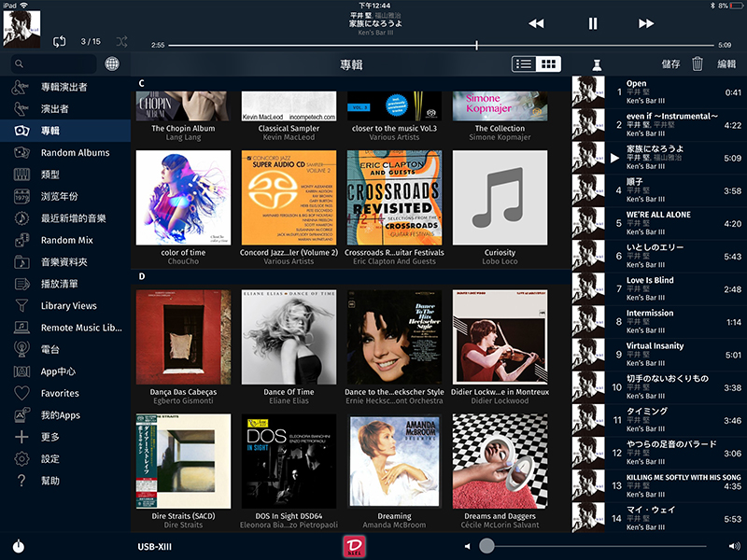Pause the current song playback
The width and height of the screenshot is (747, 560).
tap(592, 23)
